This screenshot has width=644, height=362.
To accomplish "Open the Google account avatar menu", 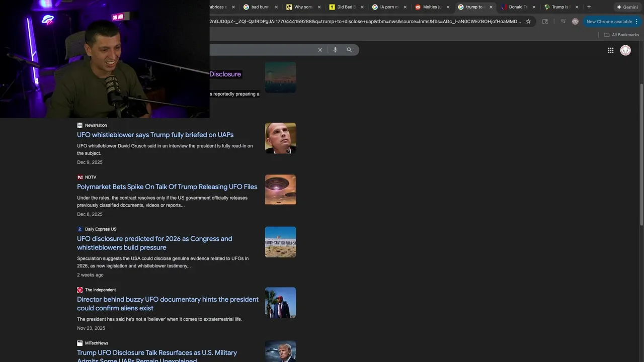I will (x=625, y=50).
